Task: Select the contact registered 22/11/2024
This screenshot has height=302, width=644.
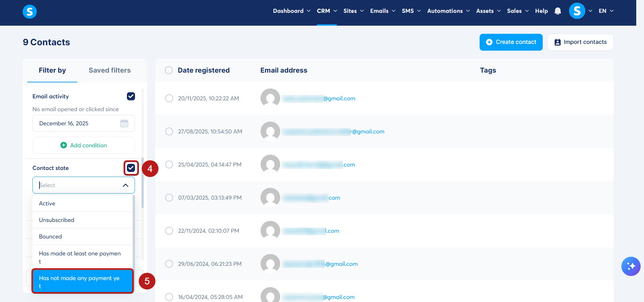Action: pos(169,231)
